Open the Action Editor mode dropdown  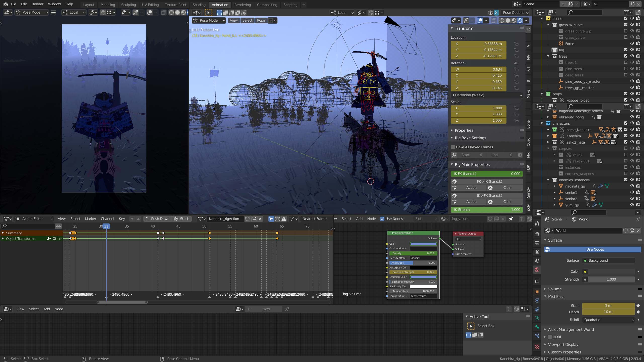34,219
